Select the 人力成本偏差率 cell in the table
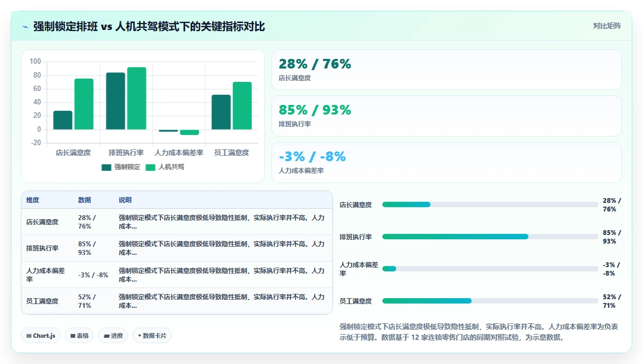 [46, 275]
